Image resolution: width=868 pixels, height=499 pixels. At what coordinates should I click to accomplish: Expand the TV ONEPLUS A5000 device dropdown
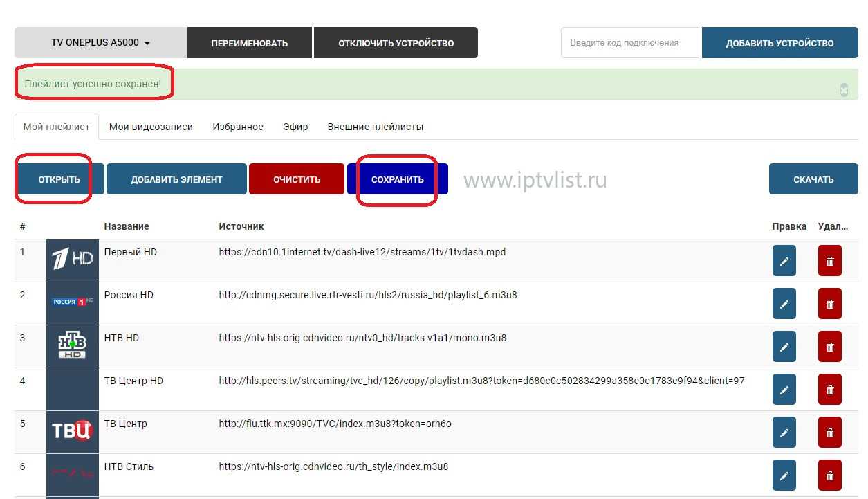pos(101,43)
